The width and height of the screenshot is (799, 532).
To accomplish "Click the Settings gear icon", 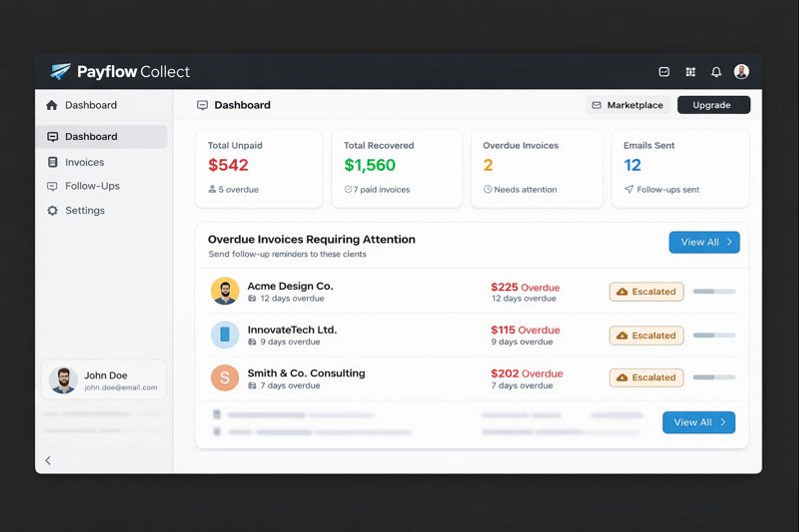I will click(x=53, y=211).
